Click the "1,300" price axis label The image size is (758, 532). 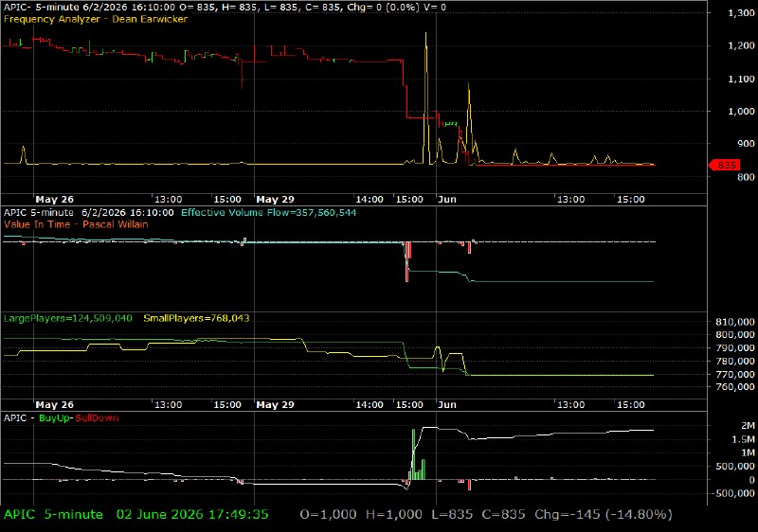click(741, 13)
